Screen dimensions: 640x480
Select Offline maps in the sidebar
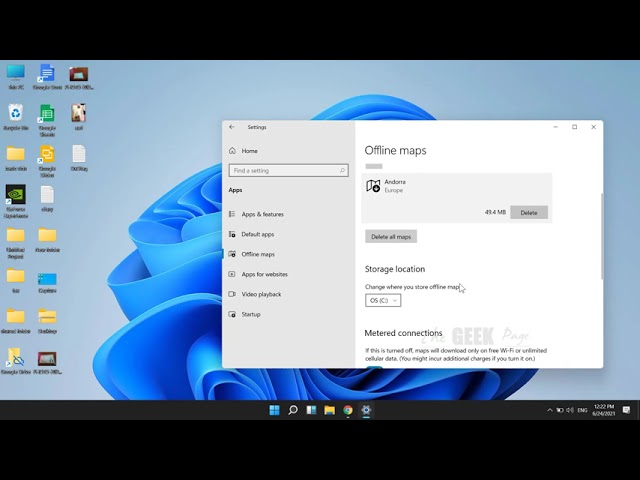point(258,254)
